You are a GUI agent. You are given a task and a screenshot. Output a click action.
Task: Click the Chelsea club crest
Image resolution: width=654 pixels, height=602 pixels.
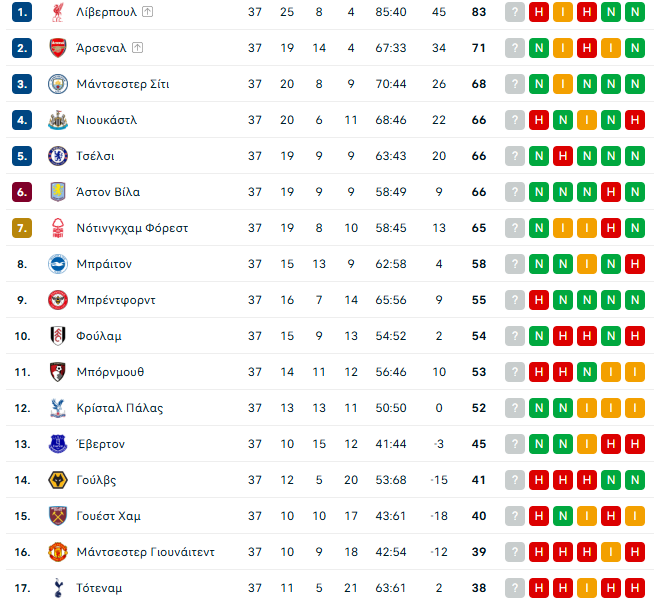58,156
